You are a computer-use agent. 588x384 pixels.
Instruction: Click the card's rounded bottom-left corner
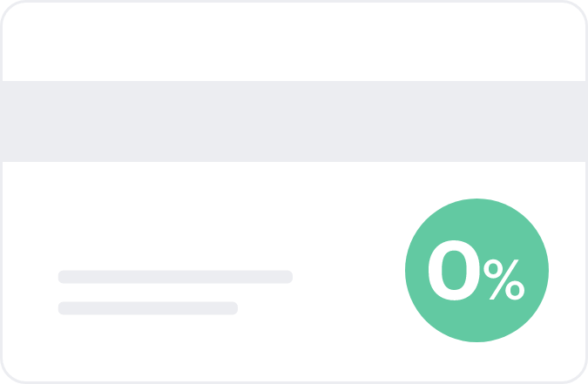[x=11, y=373]
